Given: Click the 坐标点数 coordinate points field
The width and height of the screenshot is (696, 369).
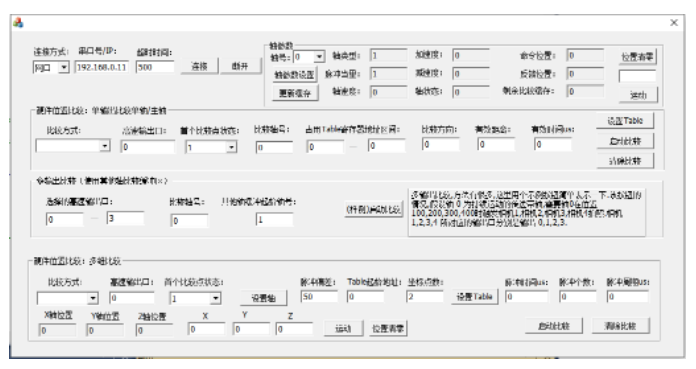Looking at the screenshot, I should 425,296.
